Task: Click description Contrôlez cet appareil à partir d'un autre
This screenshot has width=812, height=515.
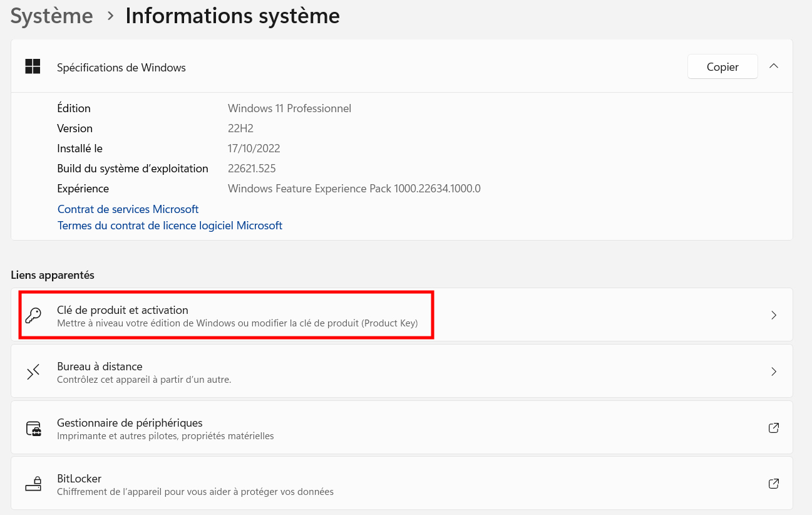Action: pyautogui.click(x=144, y=380)
